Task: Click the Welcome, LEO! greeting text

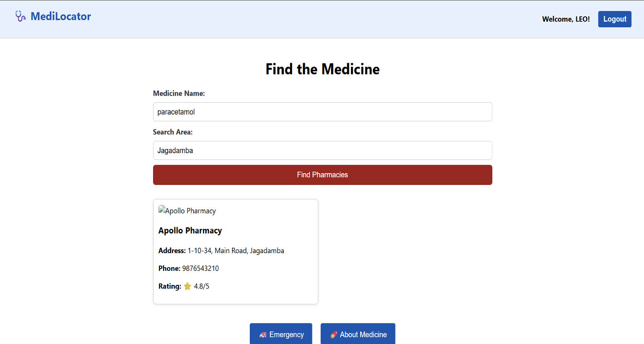Action: (x=566, y=19)
